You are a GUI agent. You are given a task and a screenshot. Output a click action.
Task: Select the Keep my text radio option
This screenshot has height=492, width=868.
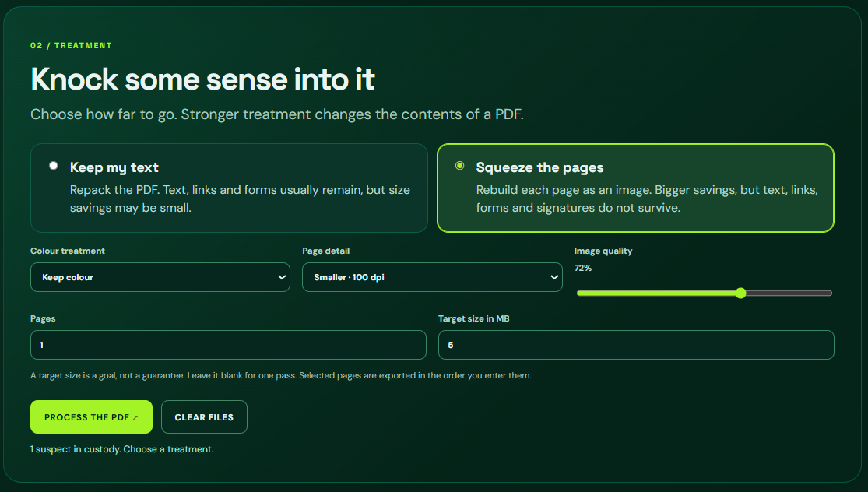[x=53, y=166]
